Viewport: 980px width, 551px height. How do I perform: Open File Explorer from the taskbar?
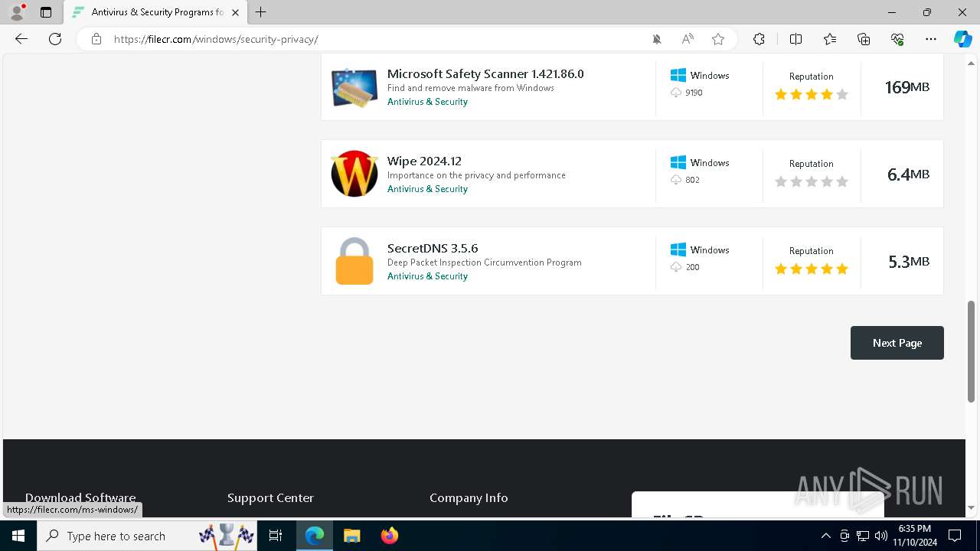[x=351, y=536]
